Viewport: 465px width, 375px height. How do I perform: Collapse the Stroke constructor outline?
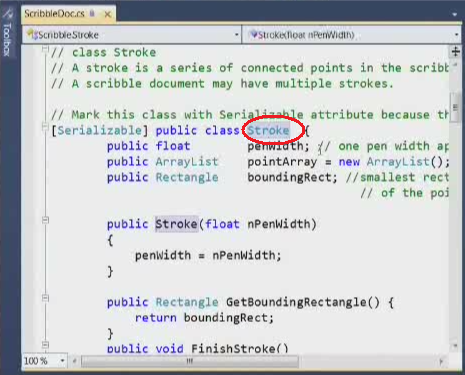[x=45, y=220]
